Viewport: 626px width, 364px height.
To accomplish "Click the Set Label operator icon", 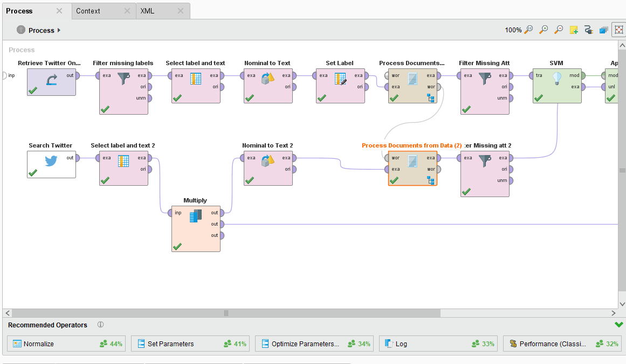I will coord(341,79).
